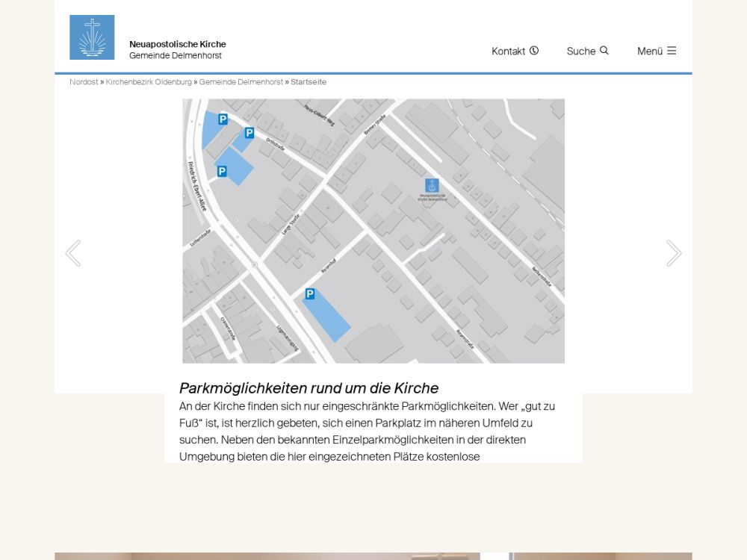Click the Startseite breadcrumb
This screenshot has height=560, width=747.
click(x=309, y=82)
